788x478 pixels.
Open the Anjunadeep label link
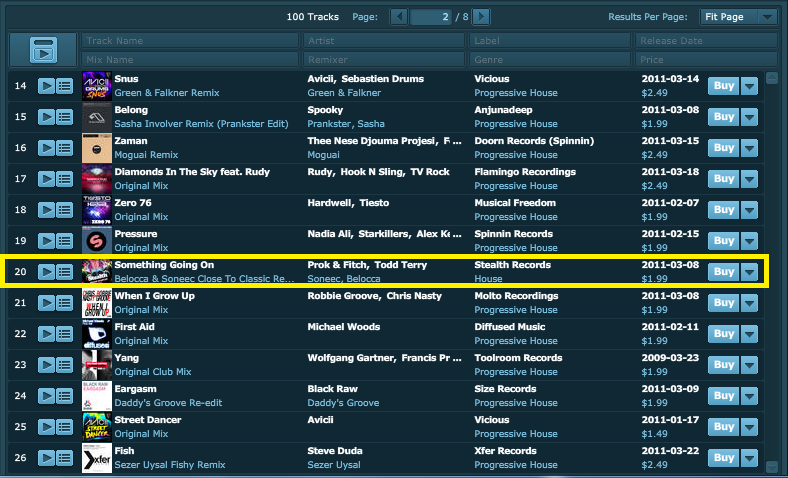coord(503,110)
